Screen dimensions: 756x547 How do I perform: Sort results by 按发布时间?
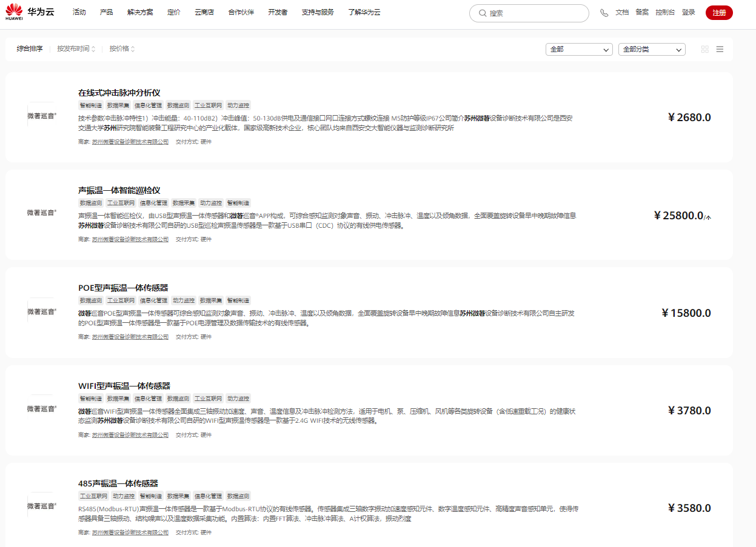click(76, 49)
